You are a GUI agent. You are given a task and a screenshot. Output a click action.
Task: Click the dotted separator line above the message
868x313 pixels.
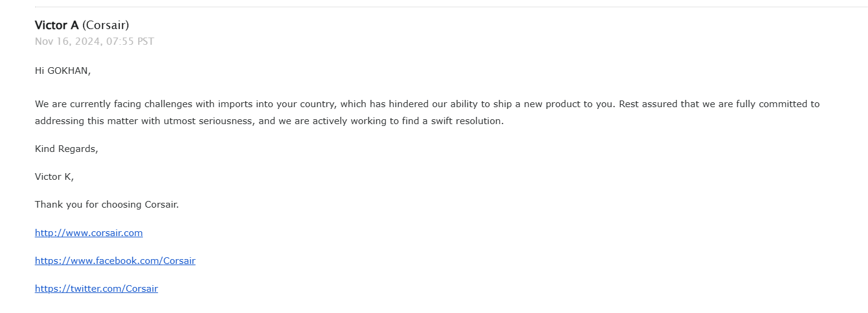point(451,7)
